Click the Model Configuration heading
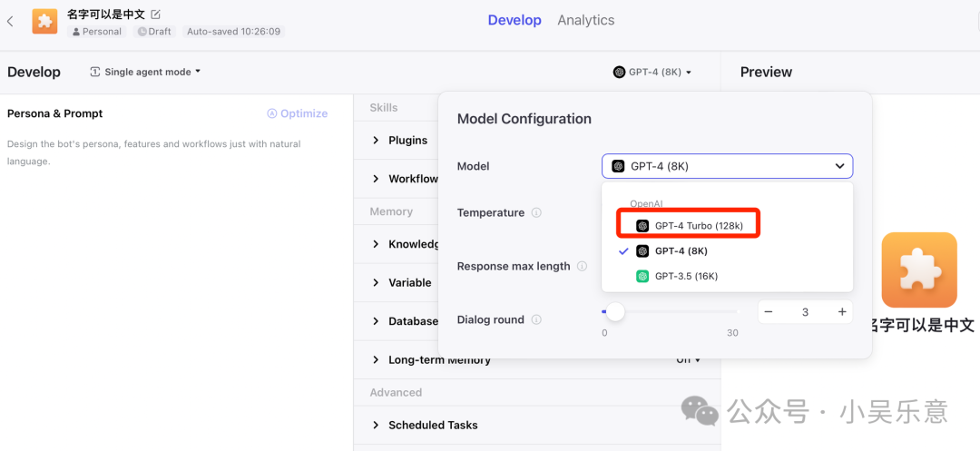 click(x=524, y=119)
